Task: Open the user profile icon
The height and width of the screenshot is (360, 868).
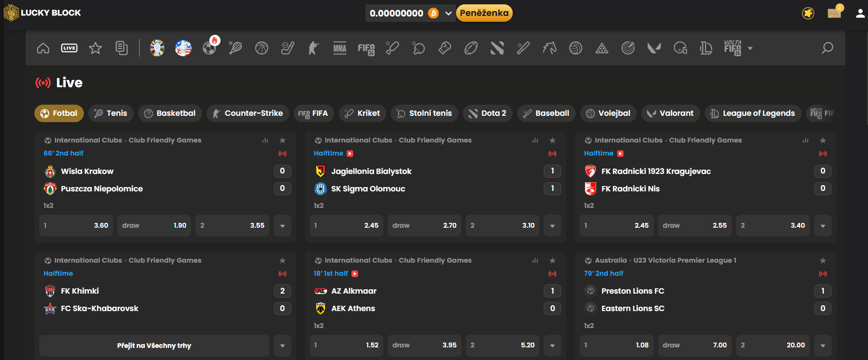Action: [860, 13]
